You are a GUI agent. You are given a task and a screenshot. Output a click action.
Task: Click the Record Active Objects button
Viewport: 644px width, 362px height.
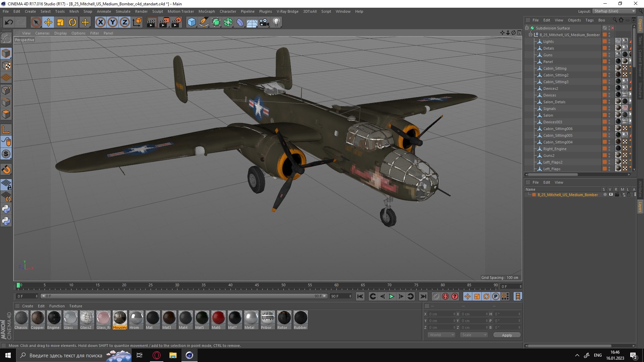[x=436, y=296]
